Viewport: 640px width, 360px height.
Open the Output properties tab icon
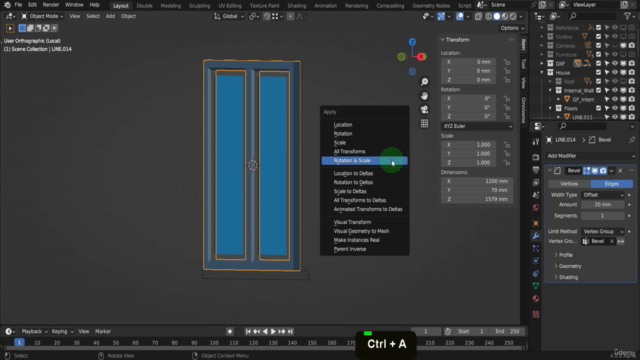click(x=536, y=170)
